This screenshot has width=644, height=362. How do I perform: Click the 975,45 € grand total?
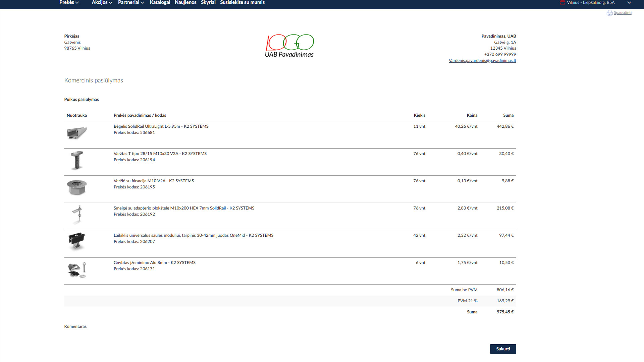pos(505,312)
